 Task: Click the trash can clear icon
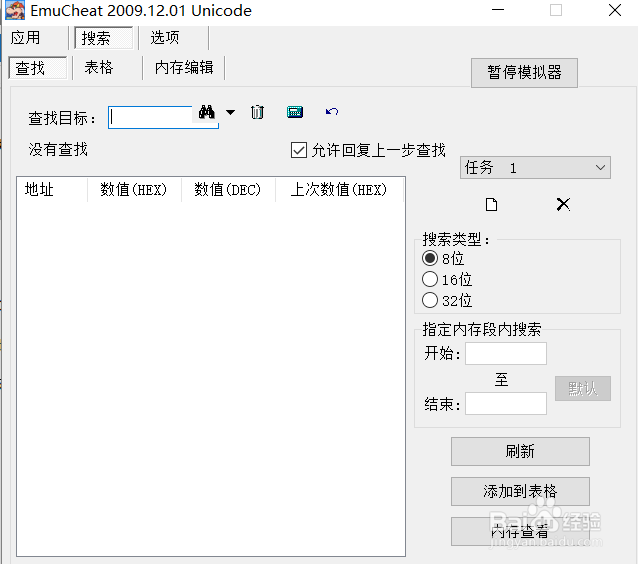[x=257, y=112]
